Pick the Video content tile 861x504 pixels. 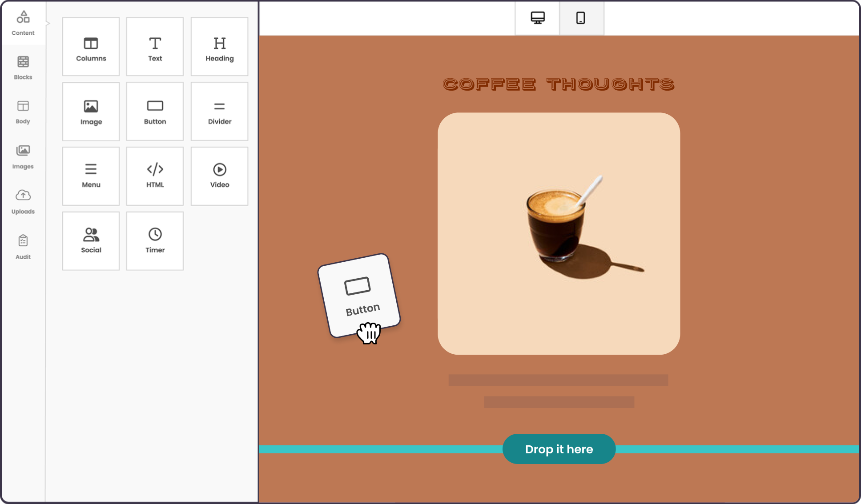click(220, 176)
